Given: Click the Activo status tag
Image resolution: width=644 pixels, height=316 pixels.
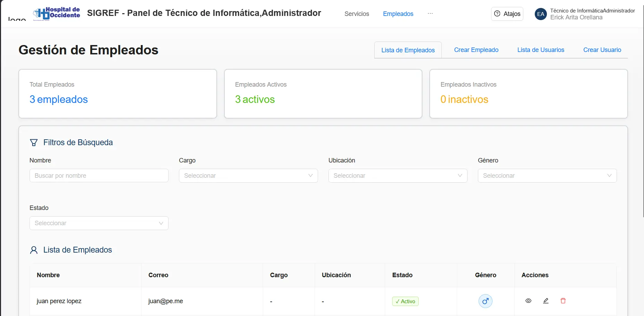Looking at the screenshot, I should (405, 301).
